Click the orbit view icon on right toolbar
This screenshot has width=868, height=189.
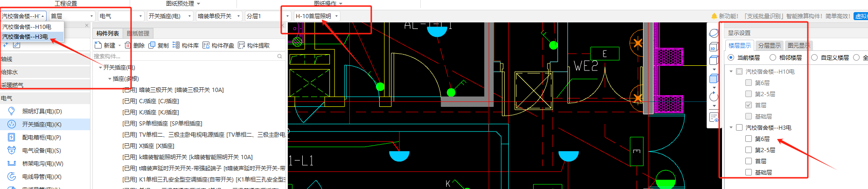714,33
